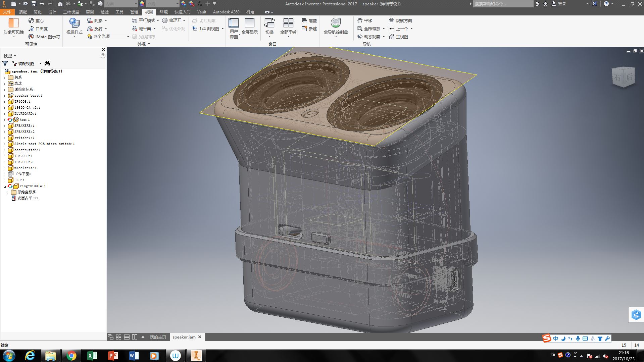Click the 搜索帮助和命令 search field
Screen dimensions: 644x362
click(x=503, y=4)
